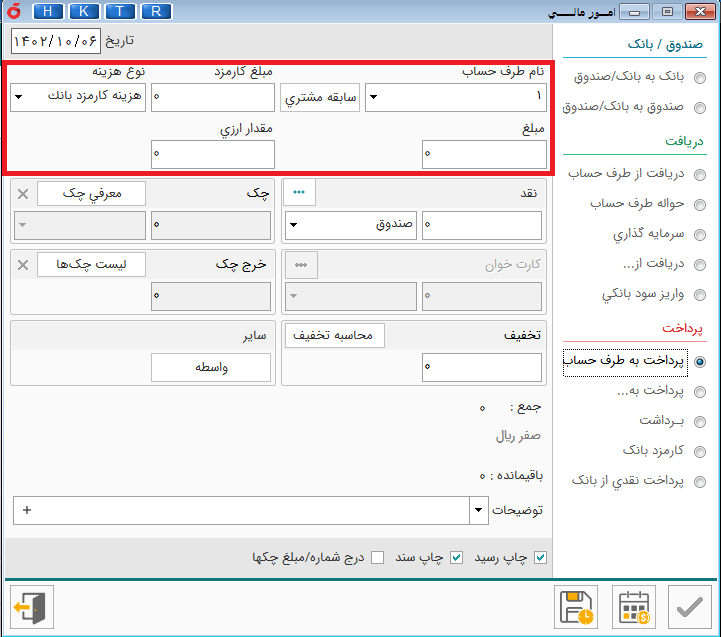This screenshot has width=721, height=637.
Task: Click the three dots button next to نقد
Action: coord(300,194)
